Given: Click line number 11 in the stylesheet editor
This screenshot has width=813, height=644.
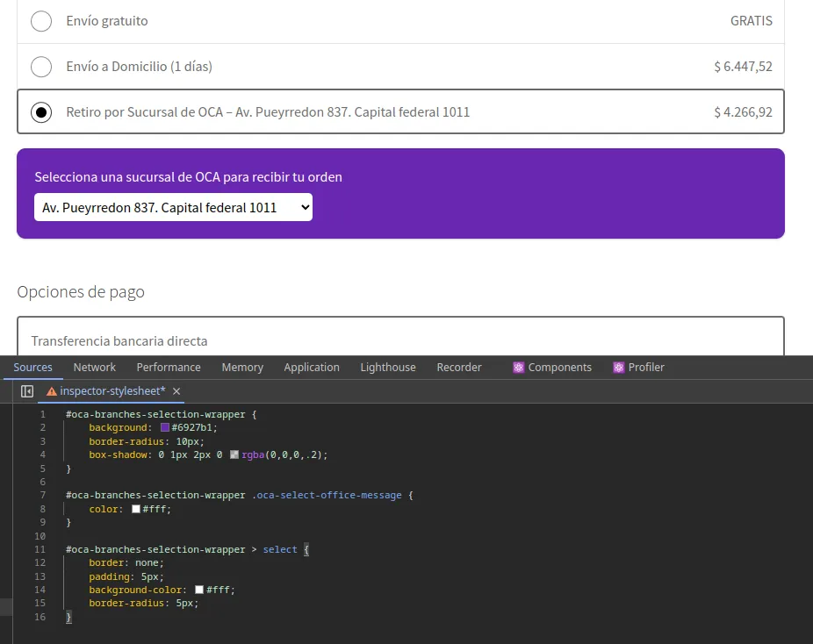Looking at the screenshot, I should pyautogui.click(x=40, y=549).
